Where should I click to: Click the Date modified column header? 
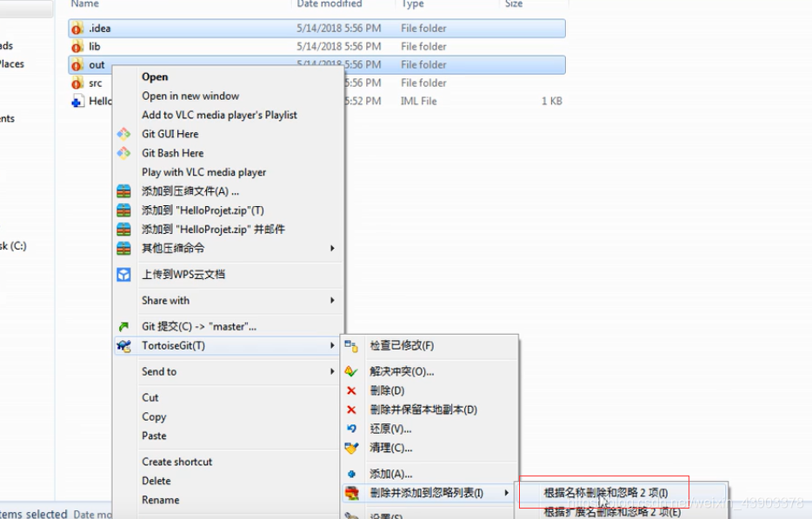click(329, 3)
